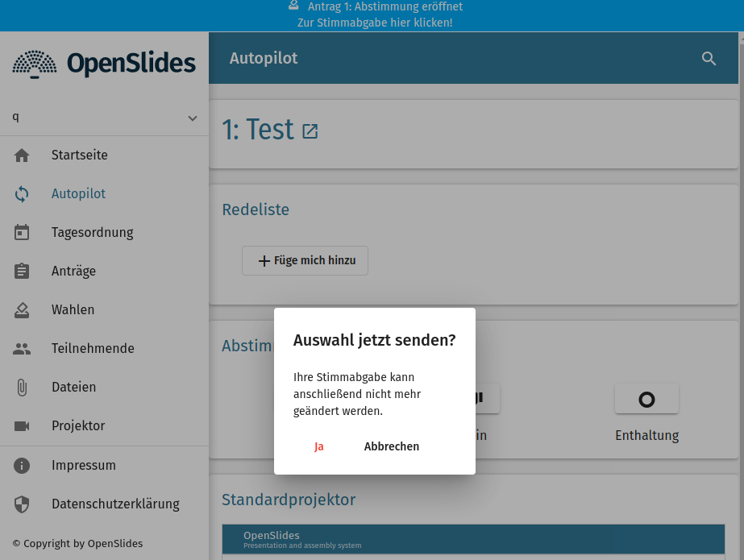The height and width of the screenshot is (560, 744).
Task: Click Abbrechen to cancel the vote submission
Action: coord(391,446)
